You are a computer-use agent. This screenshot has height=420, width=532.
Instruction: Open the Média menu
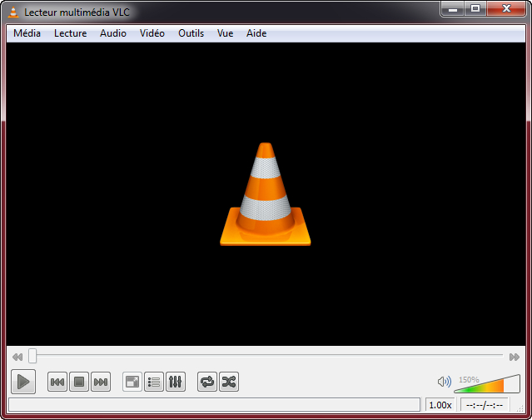coord(27,33)
